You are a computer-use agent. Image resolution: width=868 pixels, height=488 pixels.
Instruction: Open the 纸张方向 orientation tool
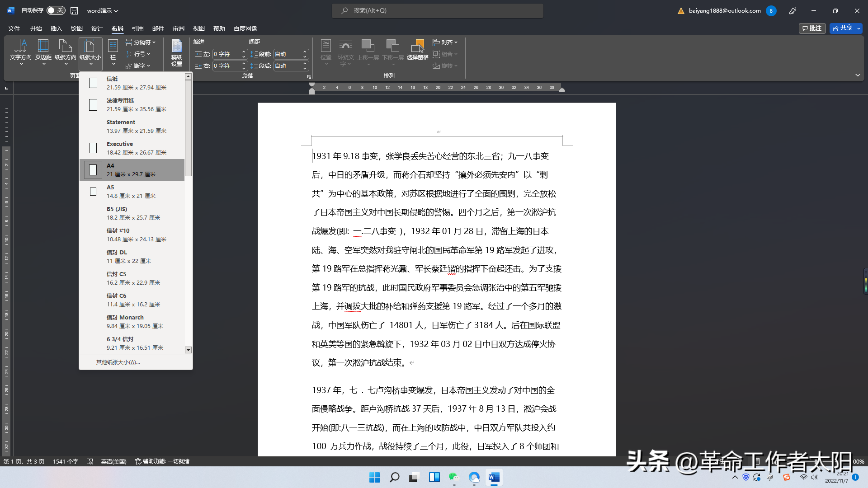pos(66,52)
